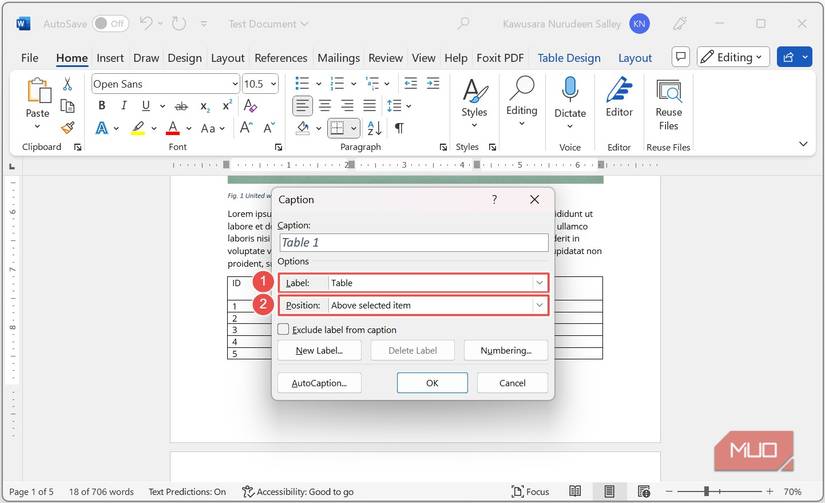Screen dimensions: 825x503
Task: Toggle Italic formatting
Action: pyautogui.click(x=124, y=106)
